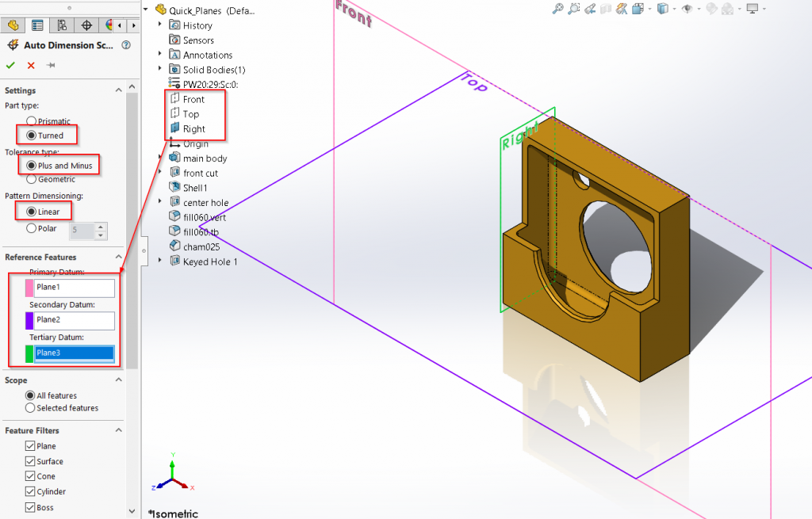This screenshot has width=812, height=519.
Task: Click the pink Primary Datum color swatch
Action: tap(29, 287)
